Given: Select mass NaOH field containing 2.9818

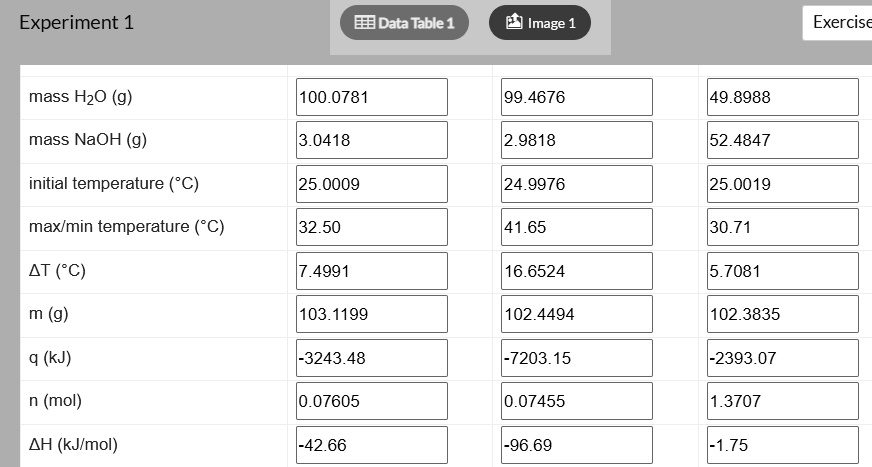Looking at the screenshot, I should coord(577,140).
